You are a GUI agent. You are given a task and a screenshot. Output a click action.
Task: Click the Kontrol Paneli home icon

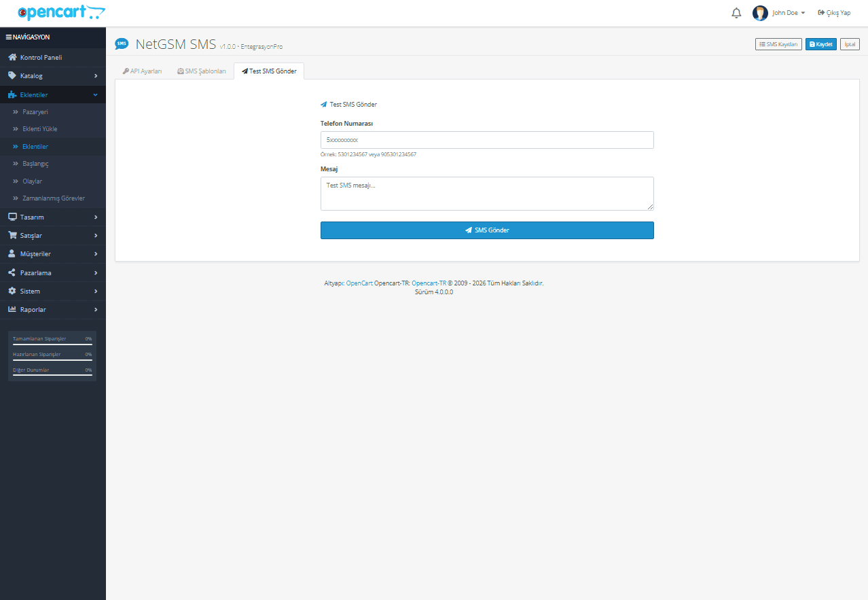[12, 57]
